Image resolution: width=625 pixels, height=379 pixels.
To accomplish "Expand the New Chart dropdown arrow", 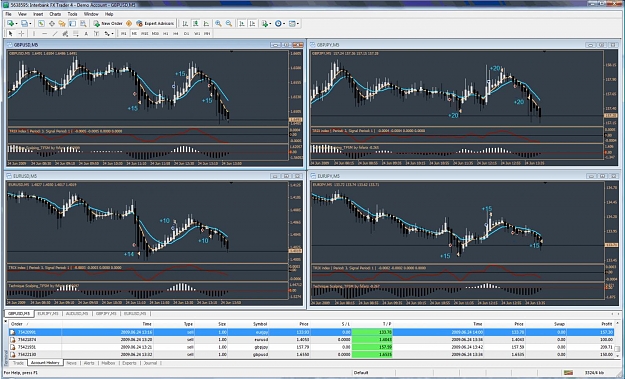I will coord(16,24).
